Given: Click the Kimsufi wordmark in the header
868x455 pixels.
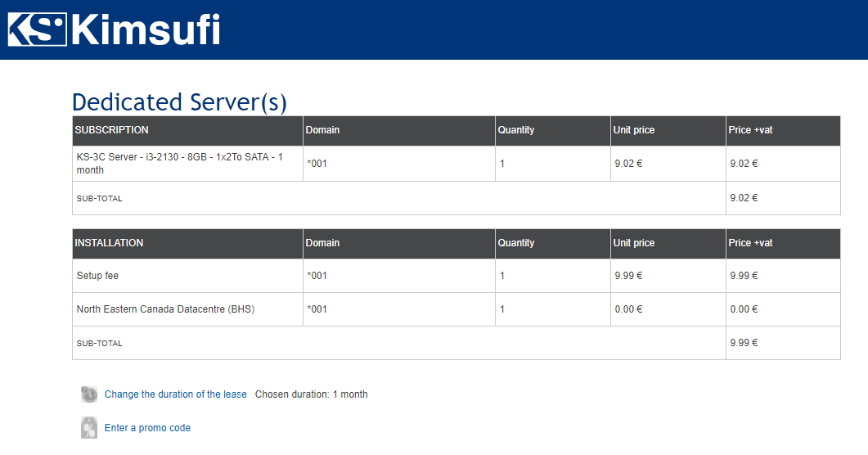Looking at the screenshot, I should click(x=146, y=29).
